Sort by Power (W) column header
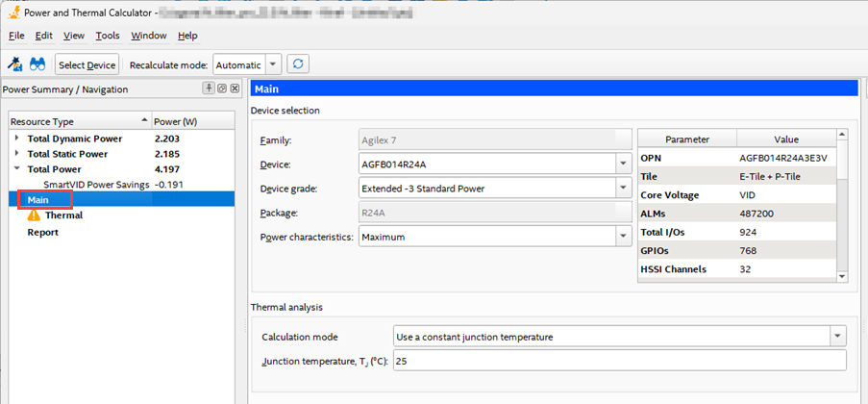The height and width of the screenshot is (404, 868). [192, 121]
